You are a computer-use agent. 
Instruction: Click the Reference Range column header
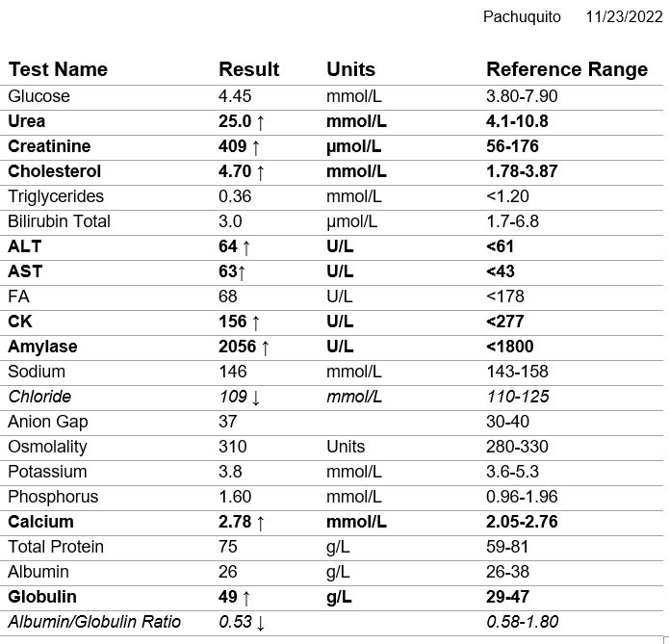566,69
